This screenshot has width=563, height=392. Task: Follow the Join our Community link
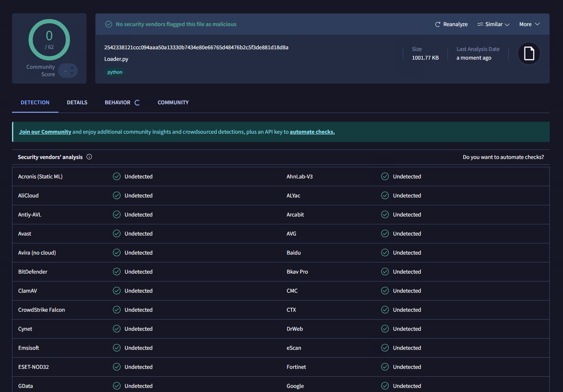(45, 132)
